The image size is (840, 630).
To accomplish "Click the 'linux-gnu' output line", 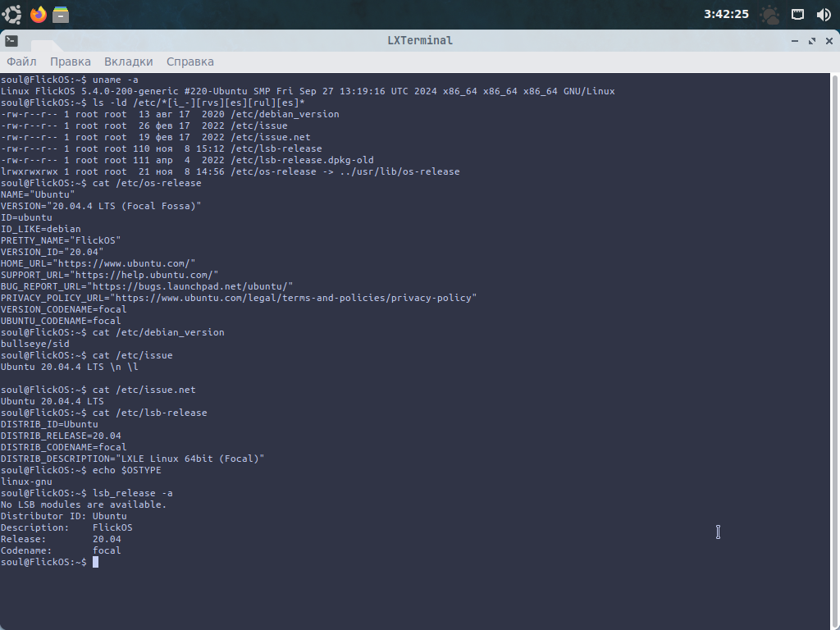I will [26, 482].
